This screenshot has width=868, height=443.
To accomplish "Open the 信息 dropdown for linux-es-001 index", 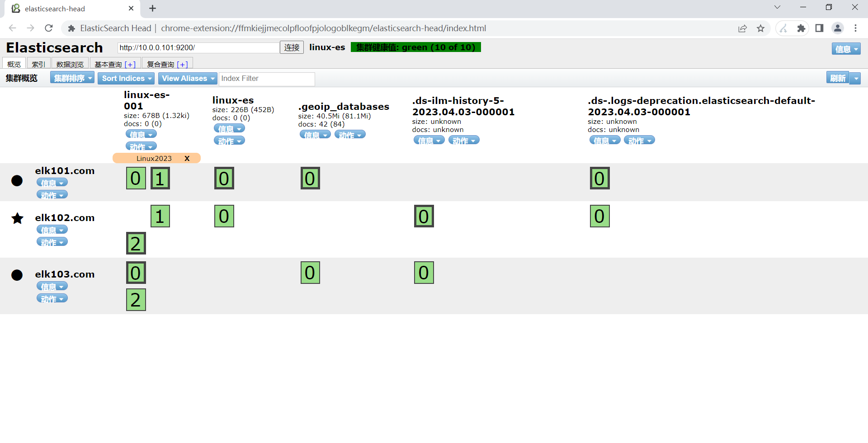I will [x=141, y=134].
